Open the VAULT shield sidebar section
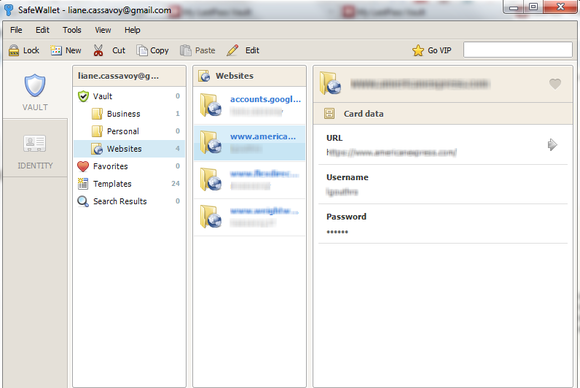580x388 pixels. pyautogui.click(x=35, y=91)
